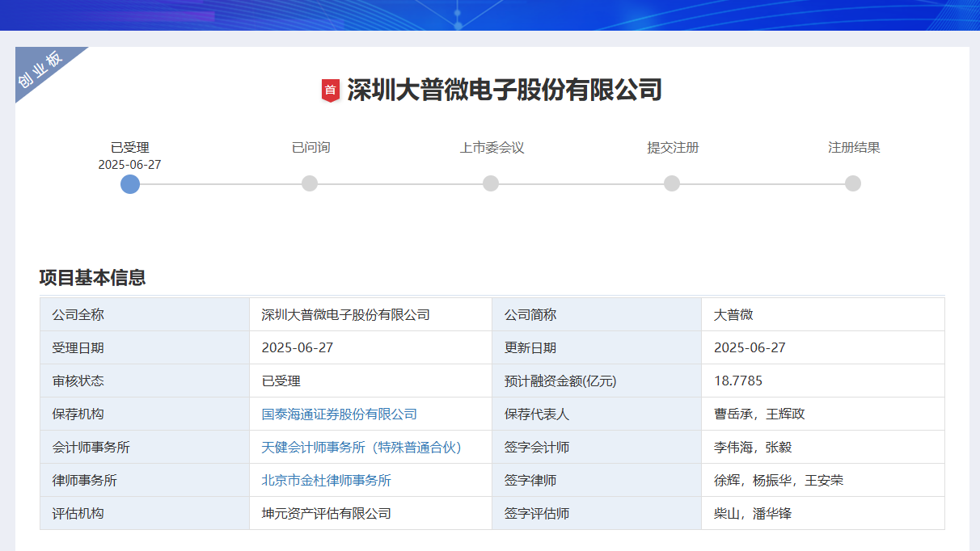Click the 审核状态 label cell
Viewport: 980px width, 551px height.
[x=145, y=381]
